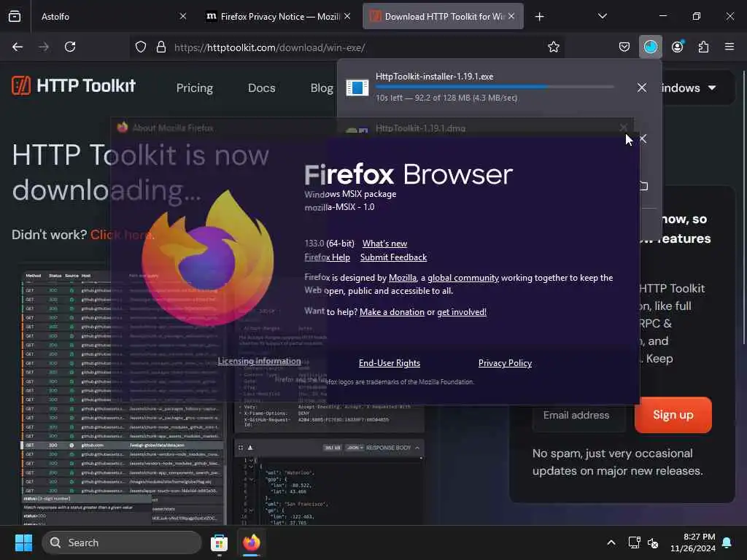Image resolution: width=747 pixels, height=560 pixels.
Task: Click the installer file icon in downloads
Action: point(357,87)
